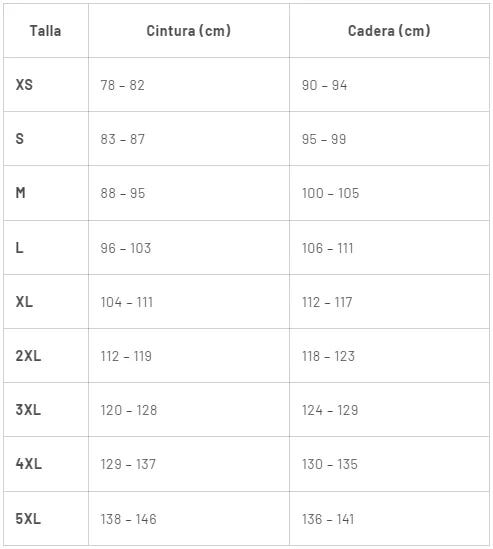
Task: Click the hip value 124 – 129
Action: 330,410
